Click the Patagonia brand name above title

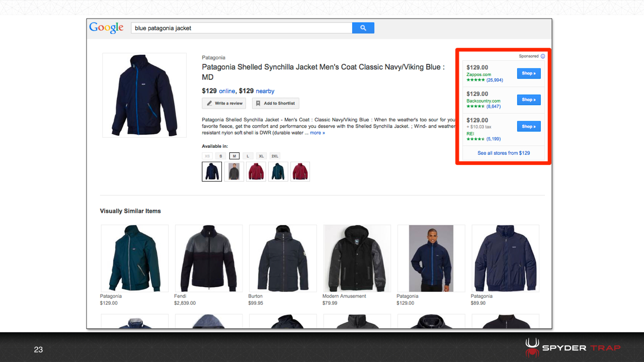pyautogui.click(x=213, y=58)
